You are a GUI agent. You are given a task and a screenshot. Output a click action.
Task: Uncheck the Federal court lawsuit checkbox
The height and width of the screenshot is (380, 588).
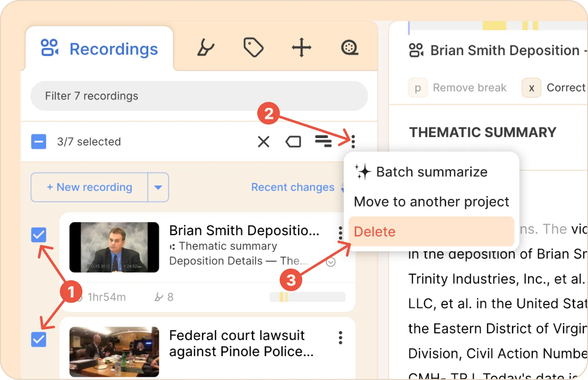tap(39, 340)
